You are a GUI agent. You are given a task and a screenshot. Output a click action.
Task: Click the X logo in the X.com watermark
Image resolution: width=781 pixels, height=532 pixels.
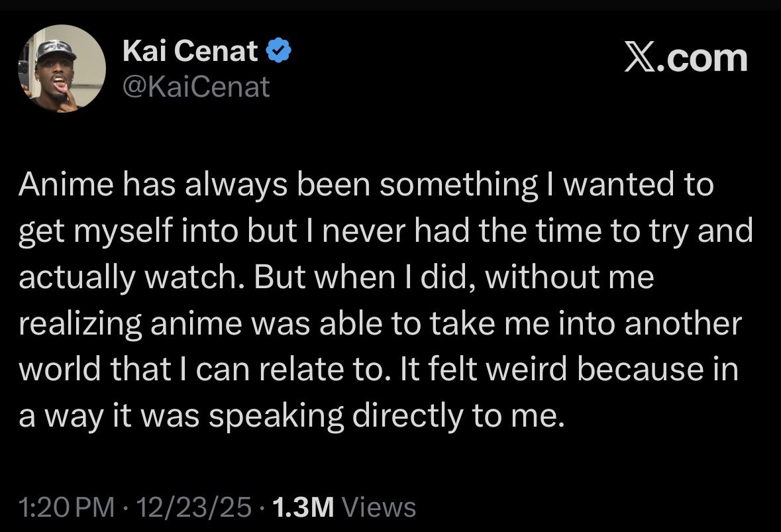(x=641, y=59)
